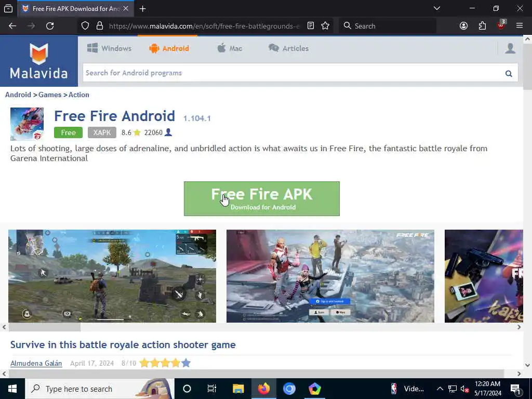Click the taskbar Type here to search box
Image resolution: width=532 pixels, height=399 pixels.
(x=100, y=389)
